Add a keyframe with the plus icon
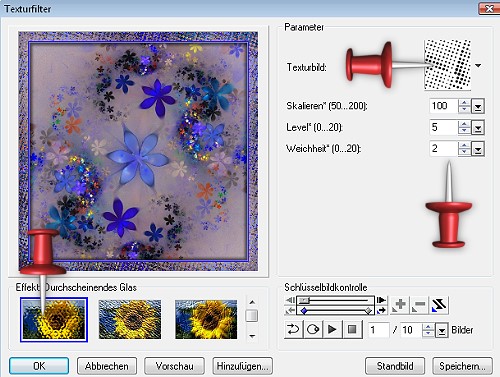The image size is (500, 377). click(399, 305)
